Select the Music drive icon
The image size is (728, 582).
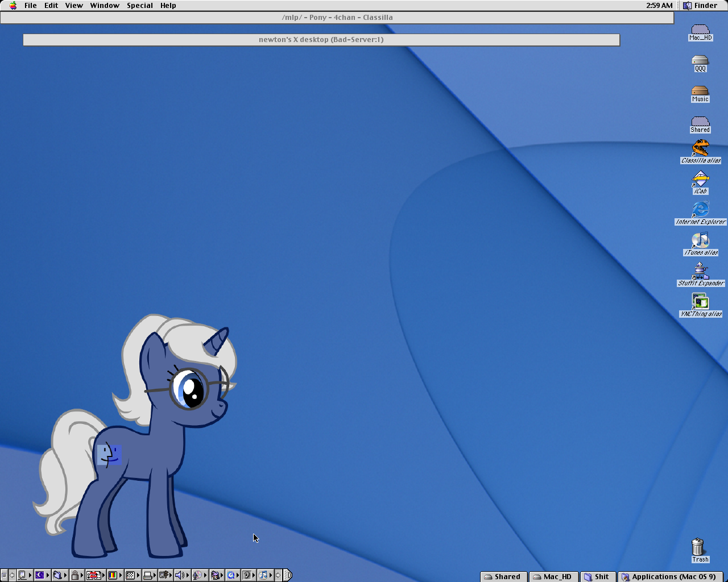tap(700, 94)
